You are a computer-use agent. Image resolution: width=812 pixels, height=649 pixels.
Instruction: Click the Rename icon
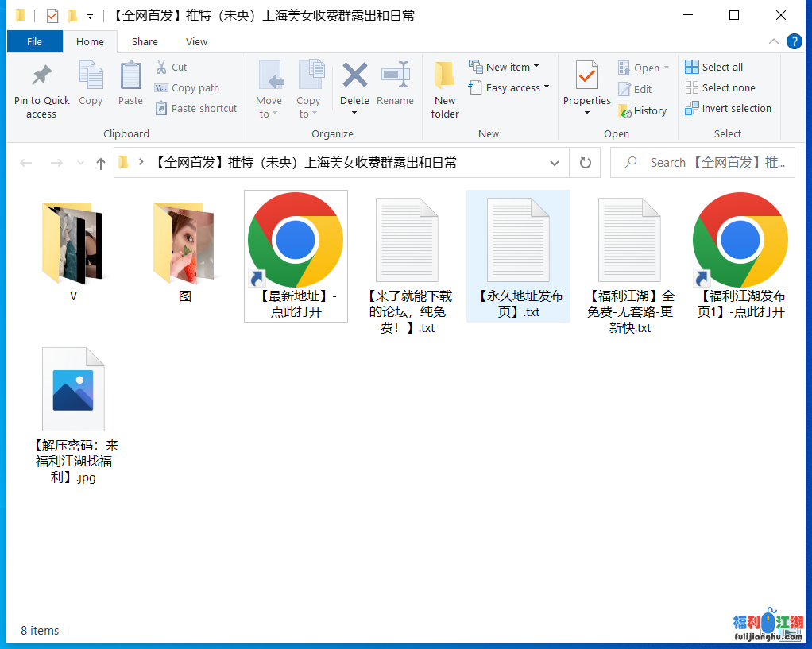pyautogui.click(x=395, y=75)
